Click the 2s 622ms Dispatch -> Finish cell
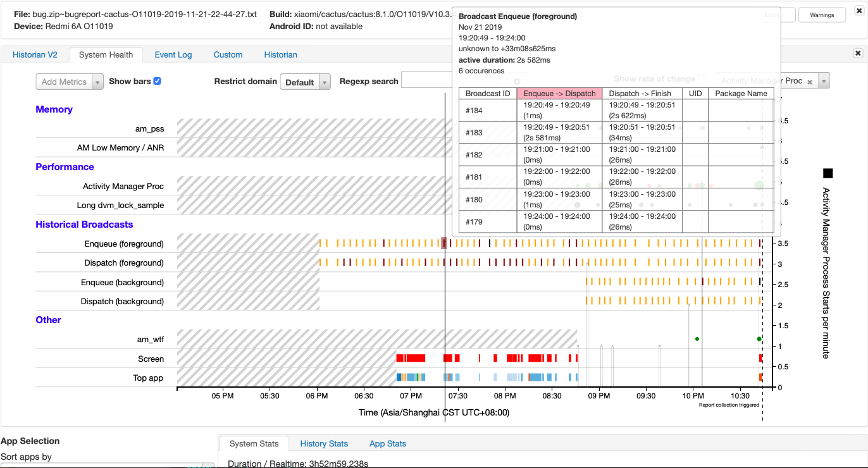The image size is (868, 468). click(x=642, y=111)
